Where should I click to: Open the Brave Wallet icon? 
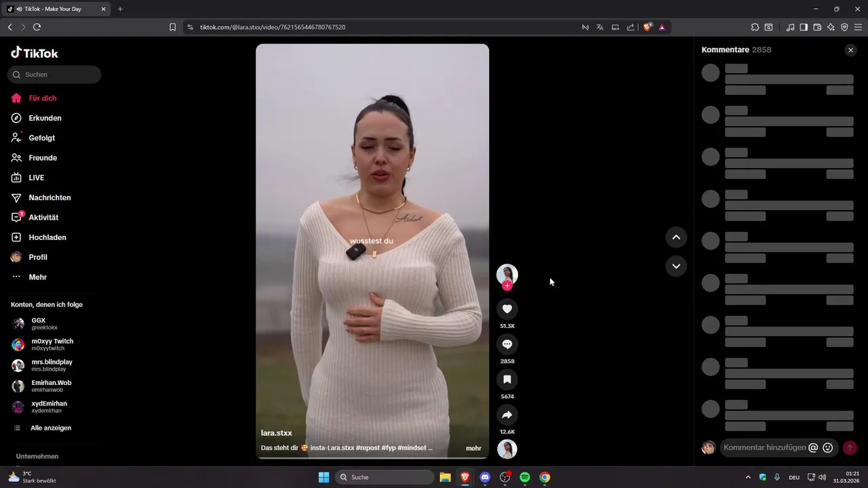click(817, 27)
